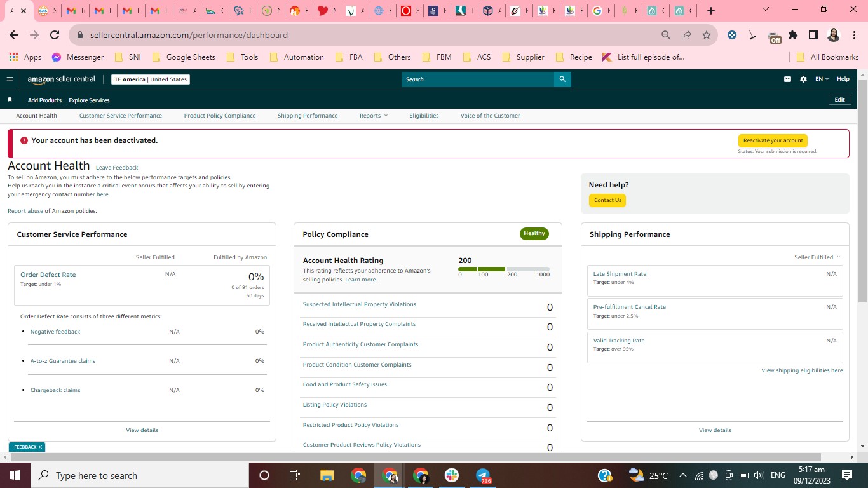The width and height of the screenshot is (868, 488).
Task: Open Late Shipment Rate metric
Action: [620, 274]
